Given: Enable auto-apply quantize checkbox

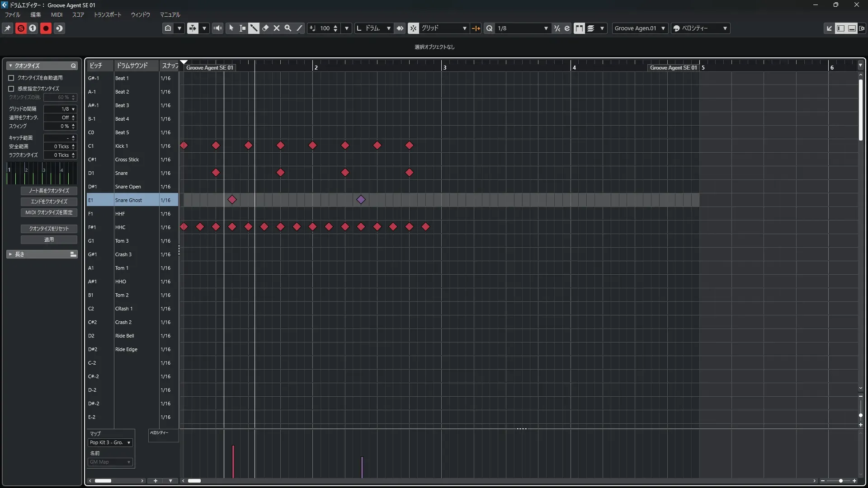Looking at the screenshot, I should pos(11,78).
